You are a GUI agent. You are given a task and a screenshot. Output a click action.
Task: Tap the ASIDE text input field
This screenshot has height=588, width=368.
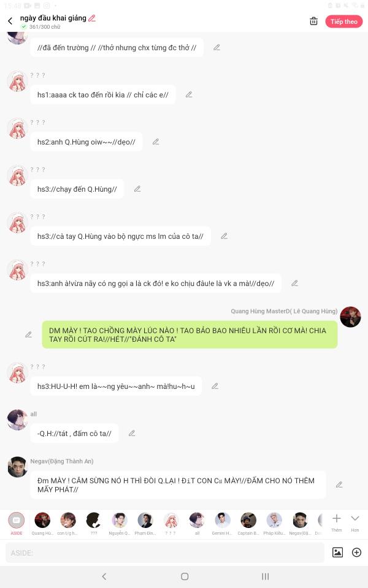pos(165,552)
